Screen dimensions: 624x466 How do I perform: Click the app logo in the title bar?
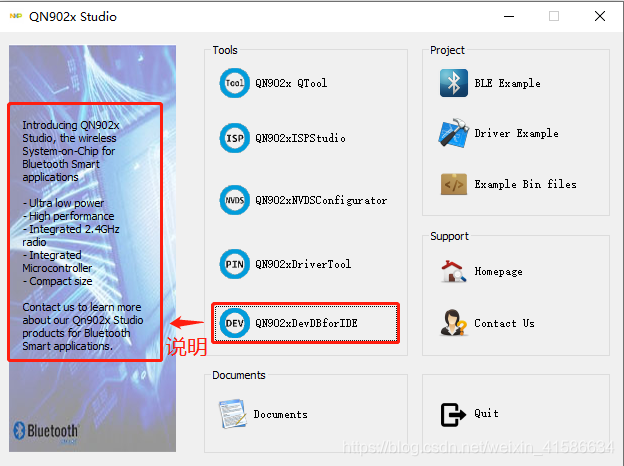coord(16,16)
